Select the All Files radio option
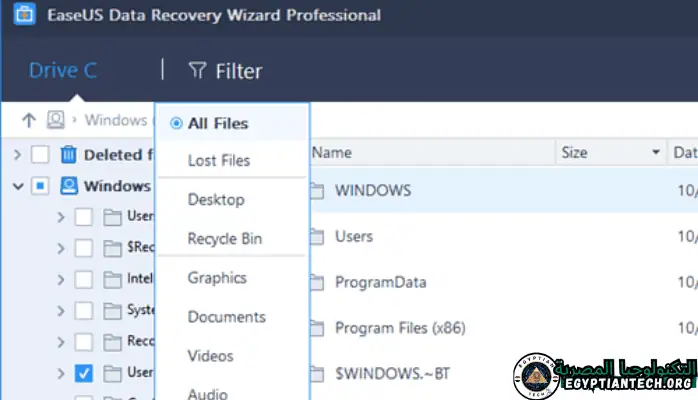Image resolution: width=698 pixels, height=400 pixels. tap(176, 124)
